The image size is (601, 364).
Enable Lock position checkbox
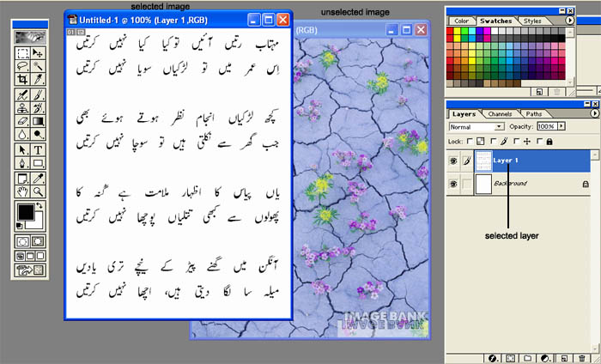coord(516,142)
